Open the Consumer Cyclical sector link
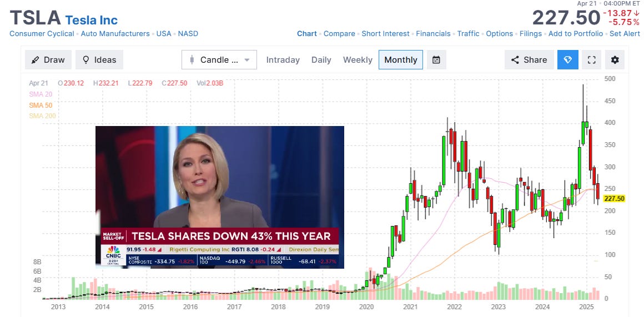 pos(42,34)
